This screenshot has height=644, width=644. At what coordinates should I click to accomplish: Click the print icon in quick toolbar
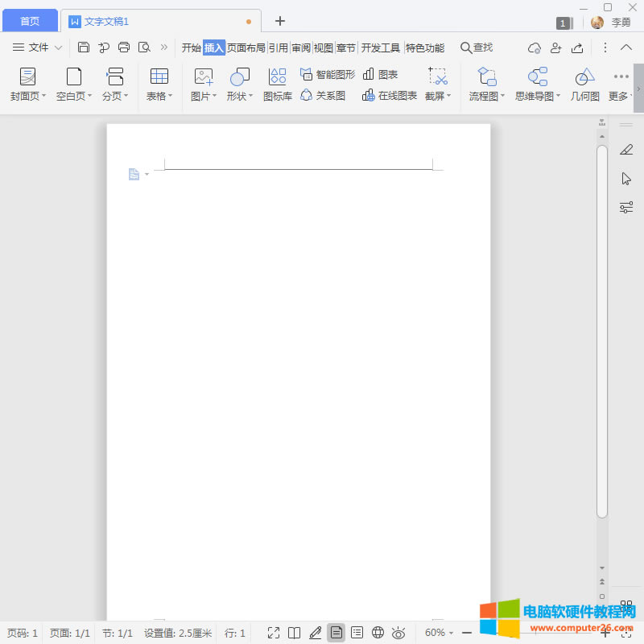124,47
